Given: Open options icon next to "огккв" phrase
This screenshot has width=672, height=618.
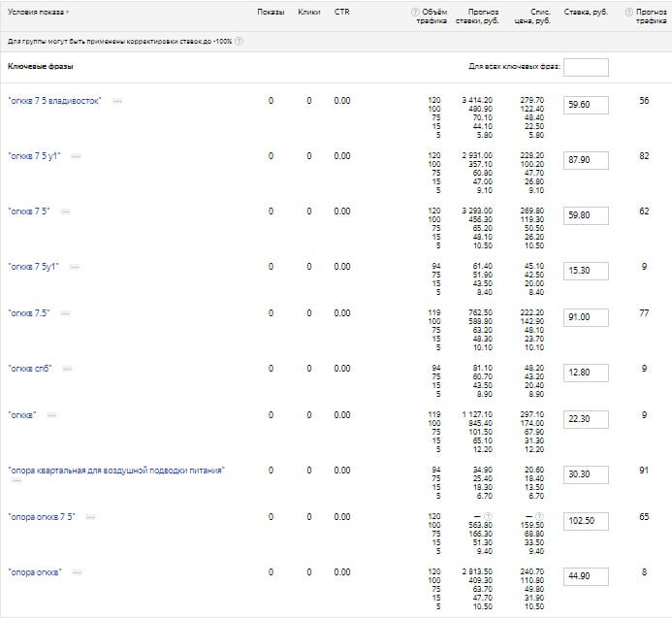Looking at the screenshot, I should (x=51, y=415).
